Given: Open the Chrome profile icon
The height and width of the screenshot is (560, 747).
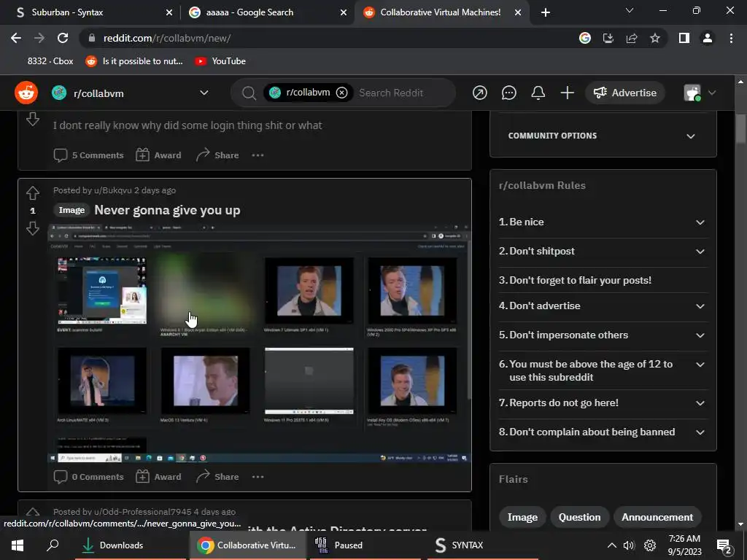Looking at the screenshot, I should click(708, 38).
